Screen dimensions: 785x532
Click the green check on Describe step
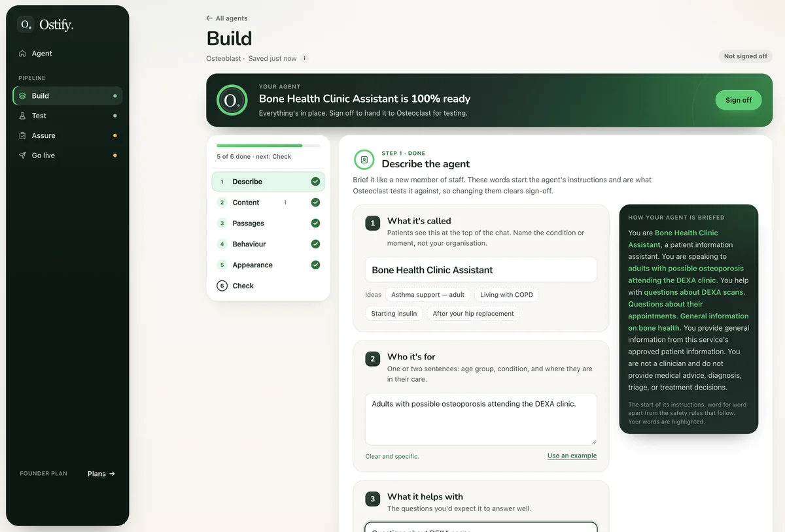pos(315,182)
